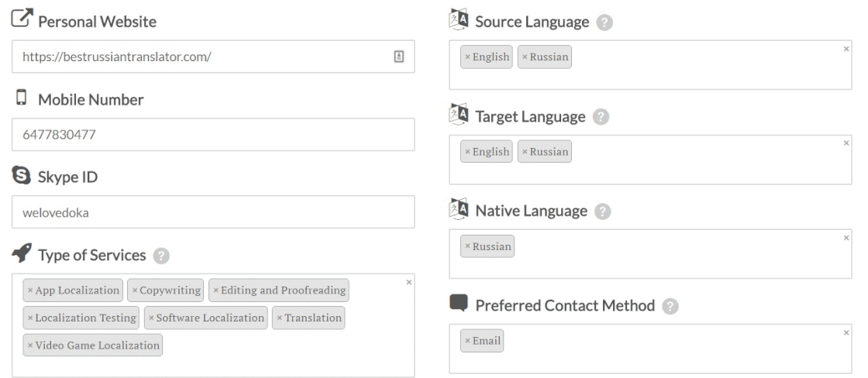Focus the Mobile Number text field

coord(213,135)
